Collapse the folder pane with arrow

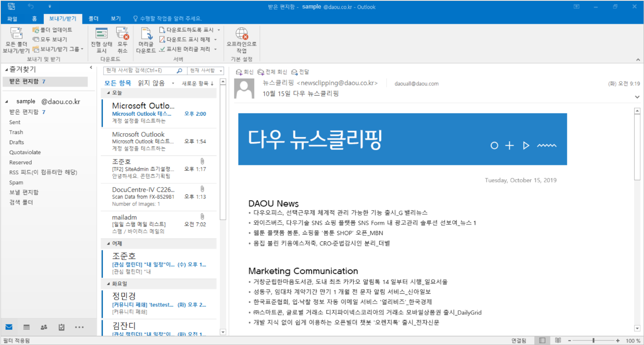pyautogui.click(x=91, y=68)
